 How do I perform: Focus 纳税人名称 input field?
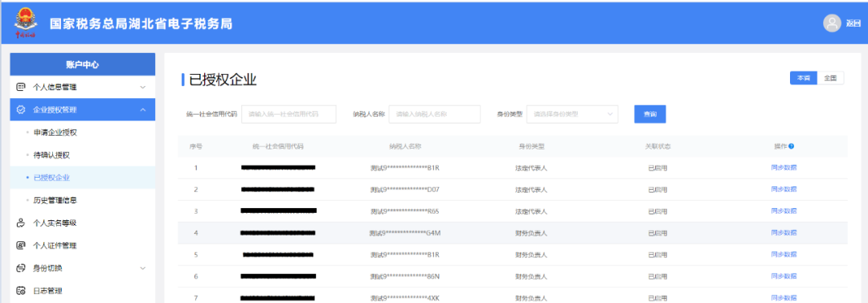[435, 113]
